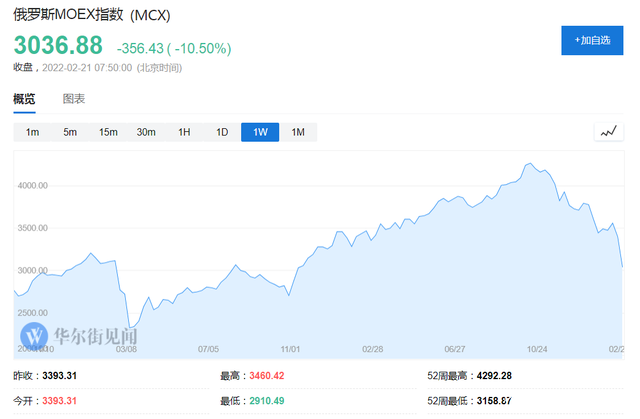Image resolution: width=640 pixels, height=419 pixels.
Task: Choose the 1H interval
Action: (x=184, y=132)
